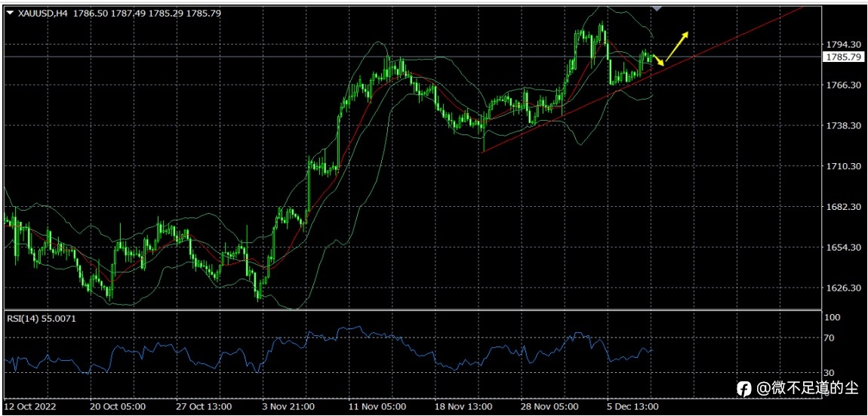Click price axis value 1794.30
The width and height of the screenshot is (868, 416).
[843, 45]
